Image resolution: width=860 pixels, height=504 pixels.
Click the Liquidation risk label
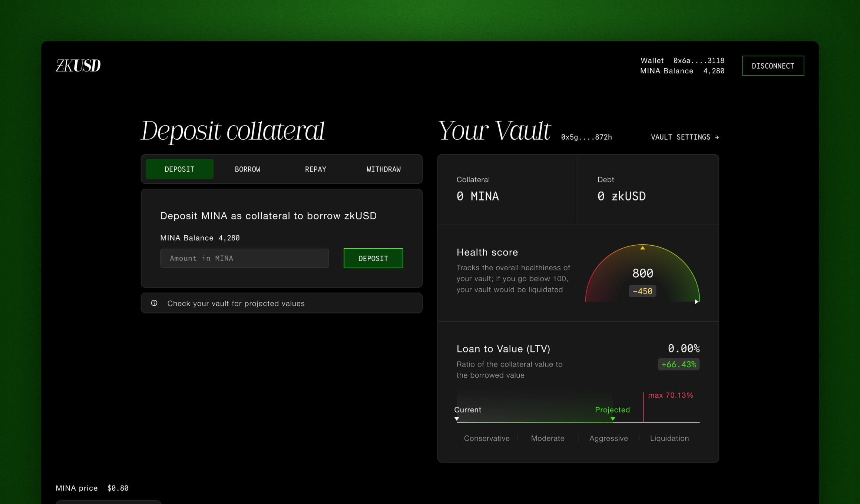click(x=669, y=438)
